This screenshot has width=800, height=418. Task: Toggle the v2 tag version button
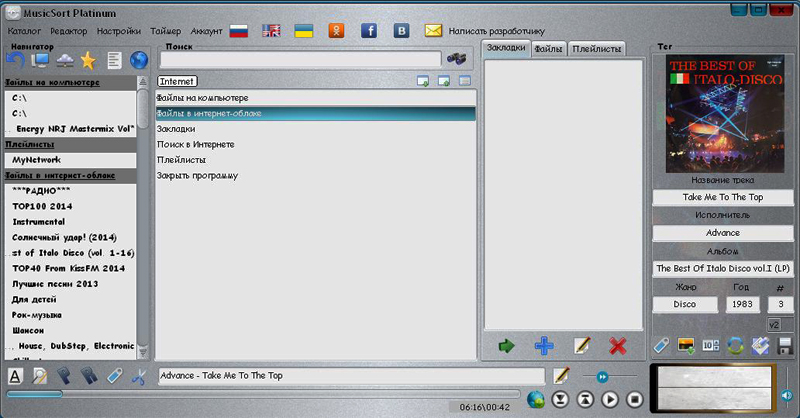pos(774,325)
